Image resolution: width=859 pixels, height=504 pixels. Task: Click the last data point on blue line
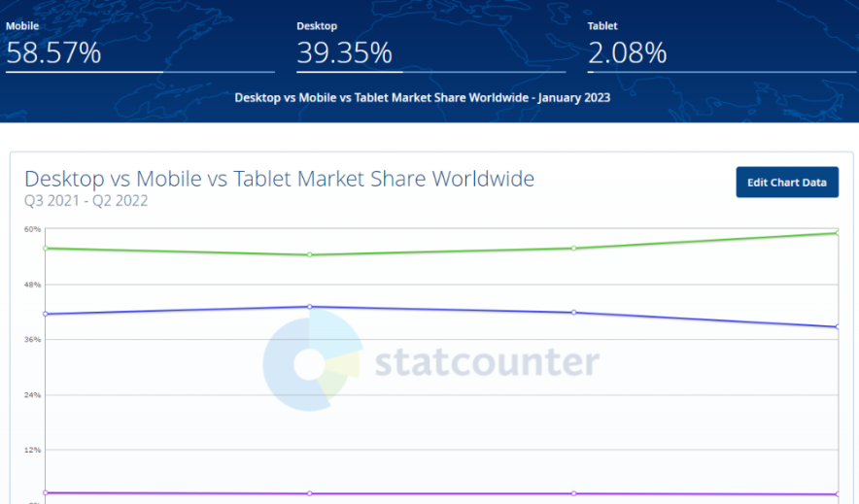pos(837,327)
